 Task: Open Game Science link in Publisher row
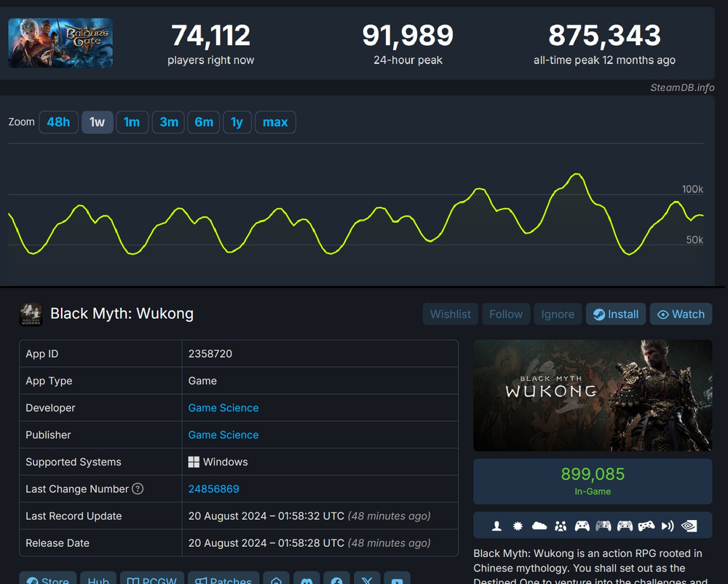pos(223,435)
